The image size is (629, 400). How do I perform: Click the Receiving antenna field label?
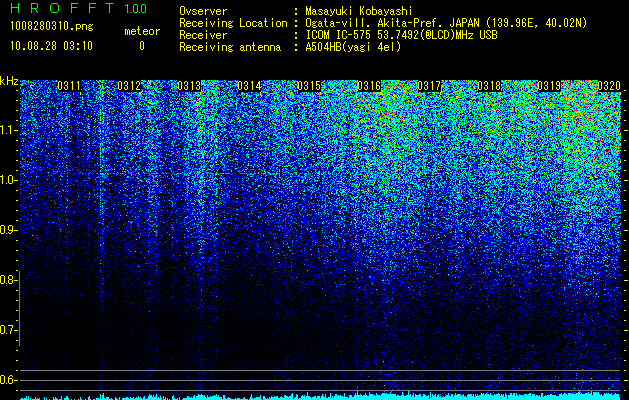[230, 47]
